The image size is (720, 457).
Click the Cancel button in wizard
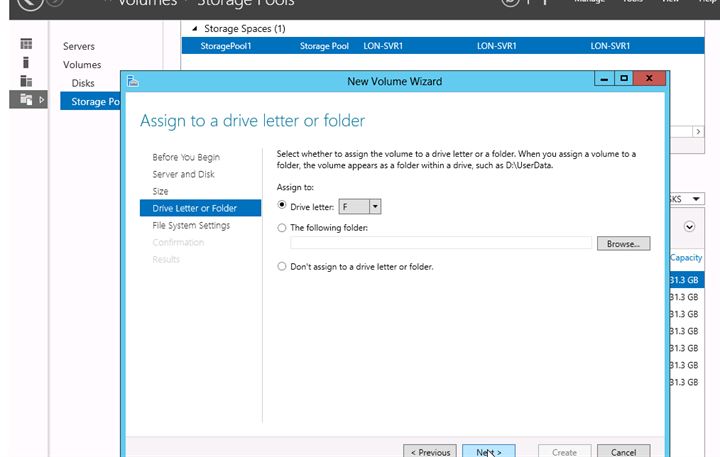click(x=623, y=451)
